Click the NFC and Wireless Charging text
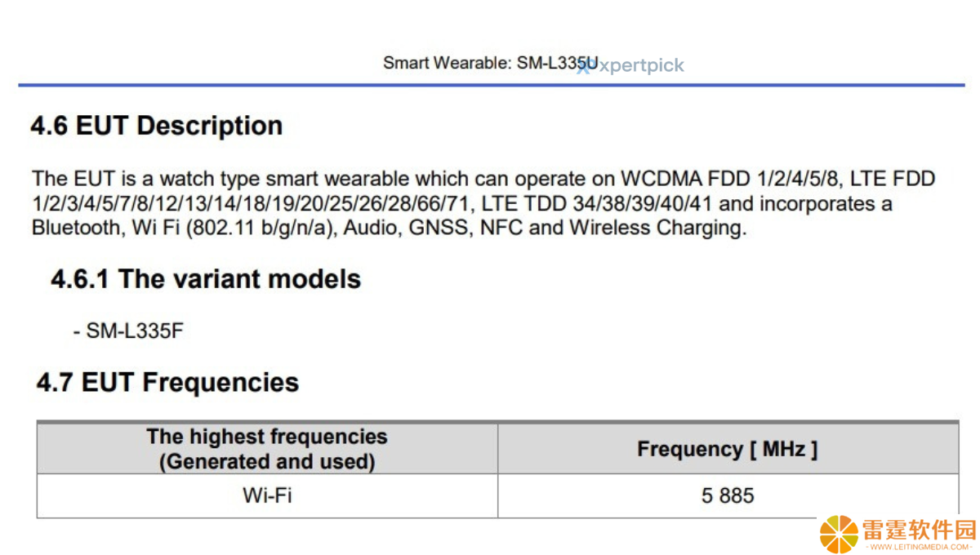 [x=612, y=228]
